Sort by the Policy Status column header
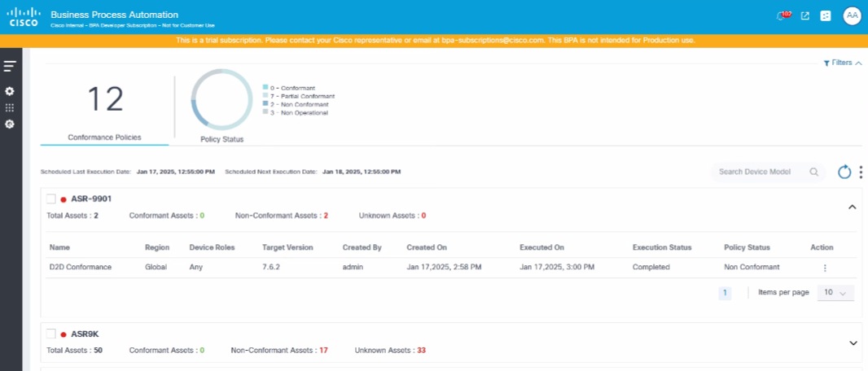This screenshot has height=371, width=868. [747, 247]
